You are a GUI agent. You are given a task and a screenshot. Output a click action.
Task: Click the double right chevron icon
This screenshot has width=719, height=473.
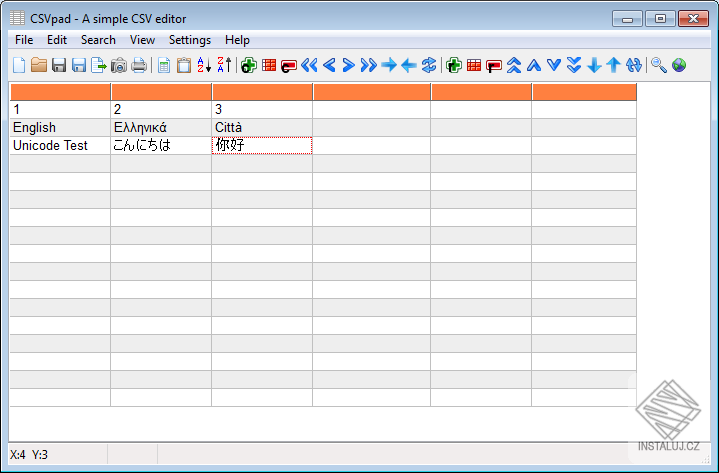[369, 65]
